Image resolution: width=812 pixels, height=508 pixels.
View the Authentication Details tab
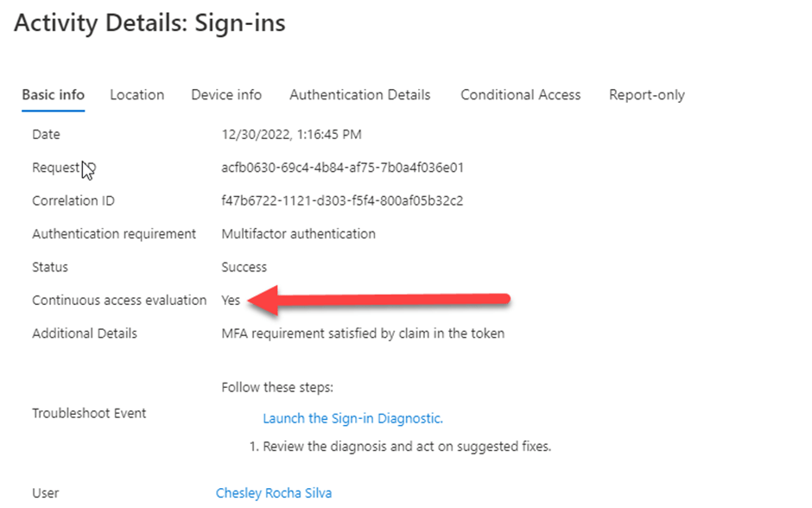(x=359, y=95)
